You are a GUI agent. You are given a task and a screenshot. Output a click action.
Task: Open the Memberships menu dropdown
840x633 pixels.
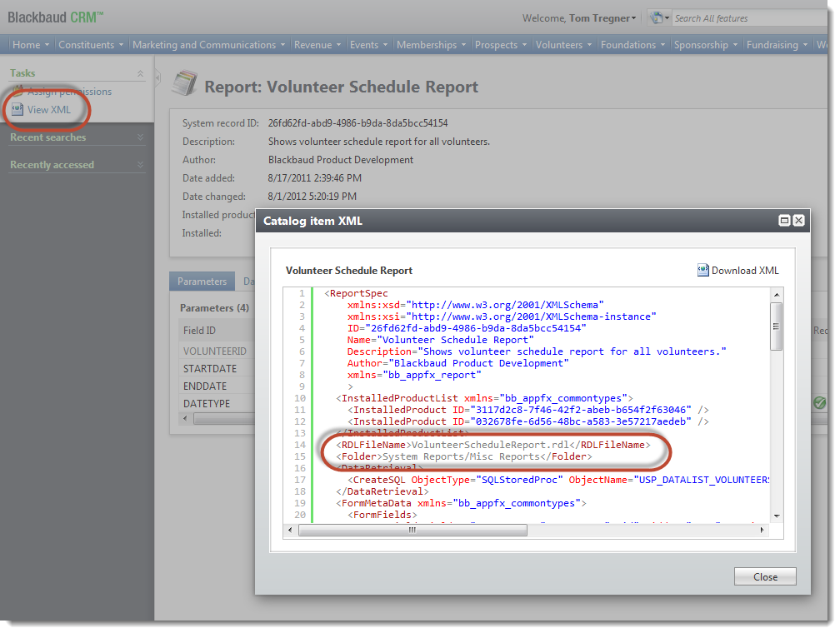[x=432, y=45]
